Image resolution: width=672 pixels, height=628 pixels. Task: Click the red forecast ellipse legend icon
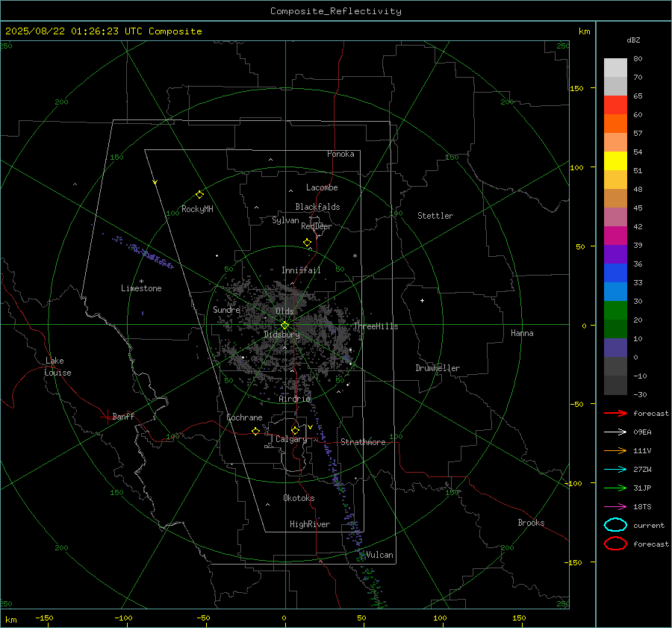click(615, 544)
